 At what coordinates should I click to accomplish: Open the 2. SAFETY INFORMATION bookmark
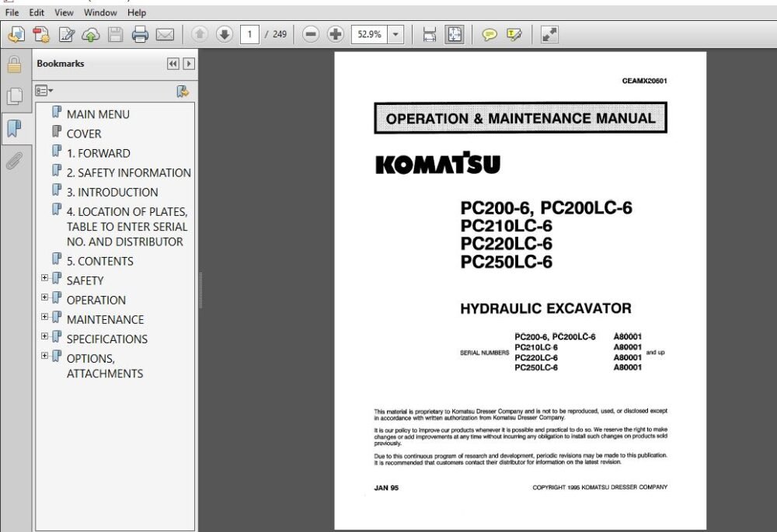[x=129, y=172]
